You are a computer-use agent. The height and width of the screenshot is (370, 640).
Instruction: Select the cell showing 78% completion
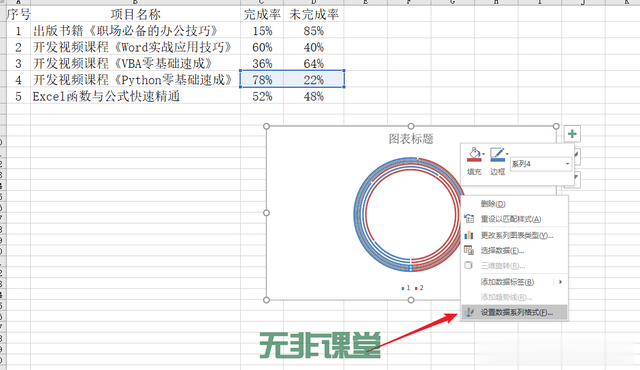pos(262,80)
